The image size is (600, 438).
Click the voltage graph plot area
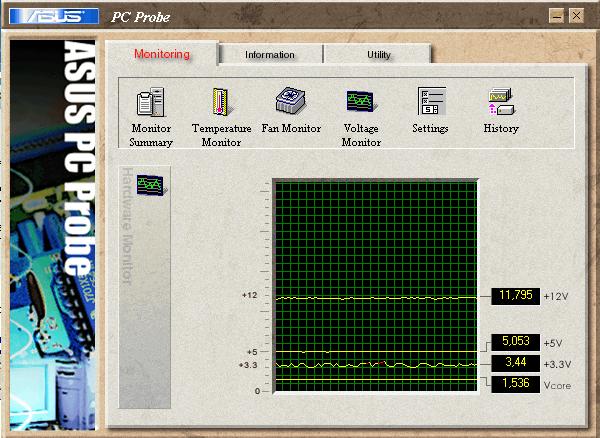click(x=376, y=287)
